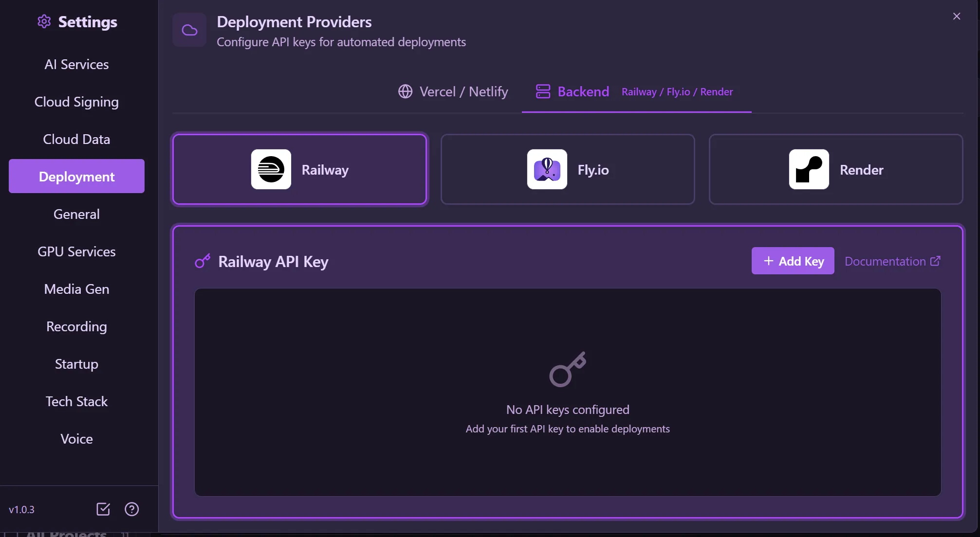
Task: Click the server icon on Backend tab
Action: coord(543,91)
